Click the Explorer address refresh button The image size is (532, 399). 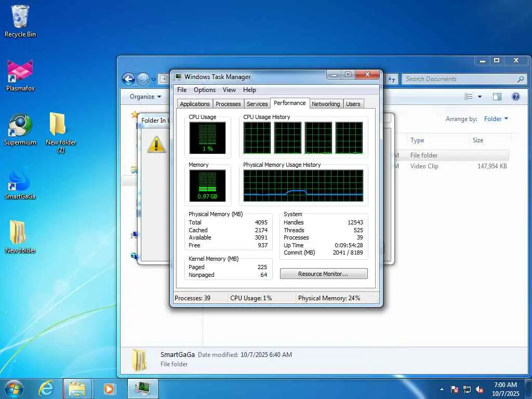(x=392, y=79)
